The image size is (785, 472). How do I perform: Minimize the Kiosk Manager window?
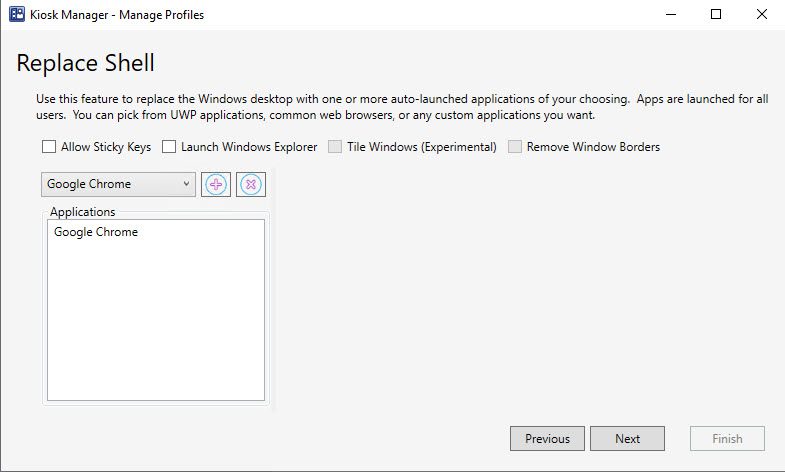coord(667,15)
